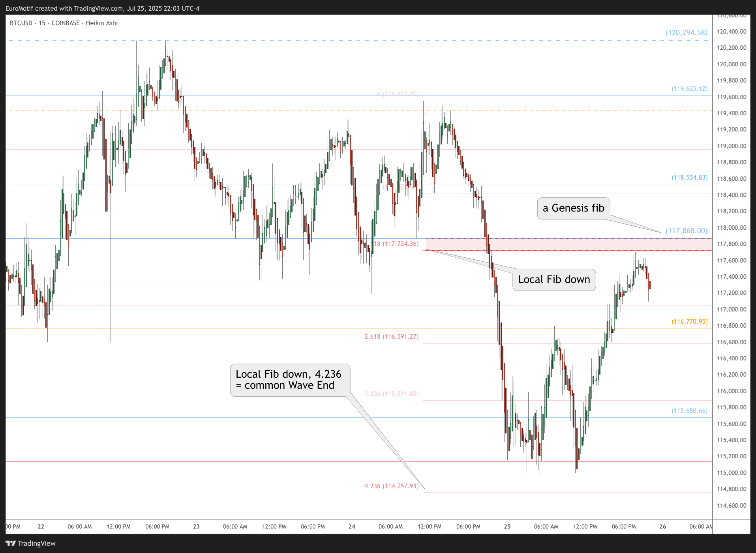Click the 116,000.00 price axis label
Image resolution: width=756 pixels, height=553 pixels.
point(732,391)
